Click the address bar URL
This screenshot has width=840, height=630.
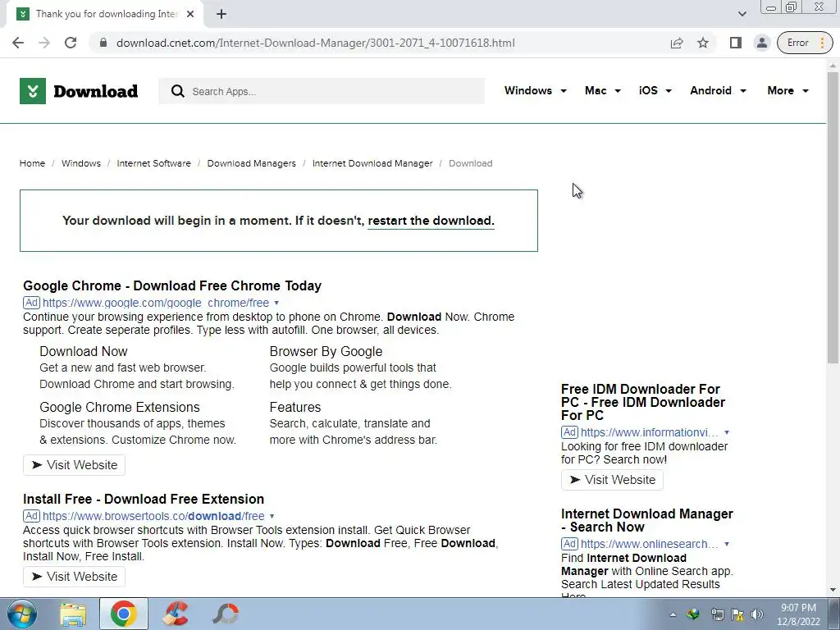(x=316, y=43)
